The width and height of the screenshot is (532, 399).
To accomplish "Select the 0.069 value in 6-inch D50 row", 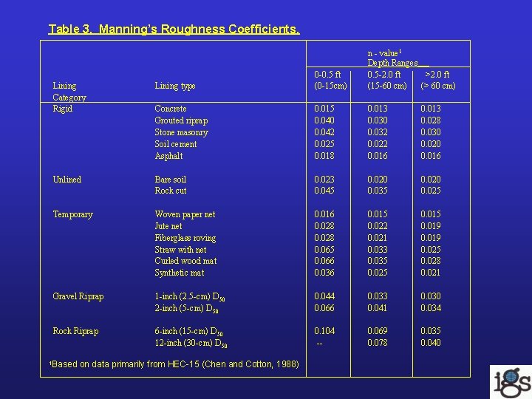I will point(378,331).
